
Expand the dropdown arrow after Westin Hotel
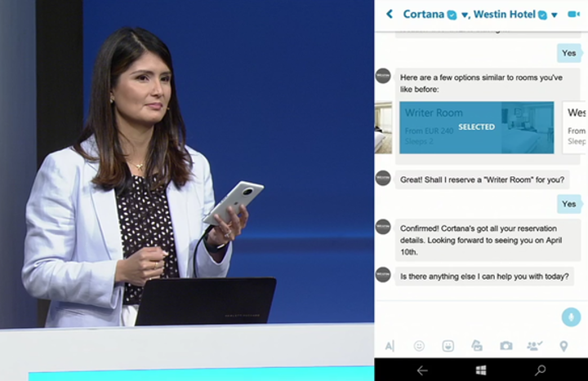(x=555, y=15)
